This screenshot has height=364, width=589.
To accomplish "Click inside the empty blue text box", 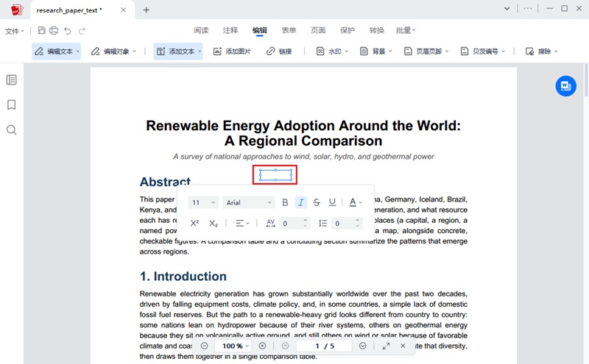I will point(275,175).
